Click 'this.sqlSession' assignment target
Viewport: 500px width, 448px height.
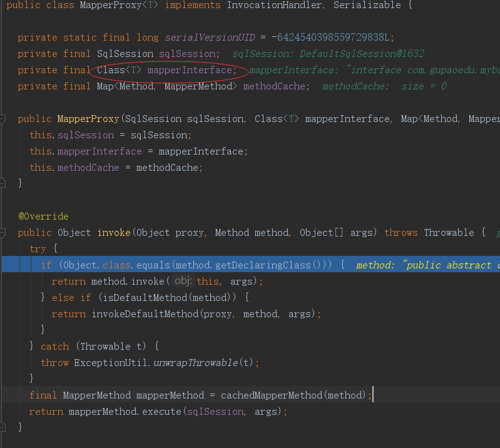[x=72, y=135]
